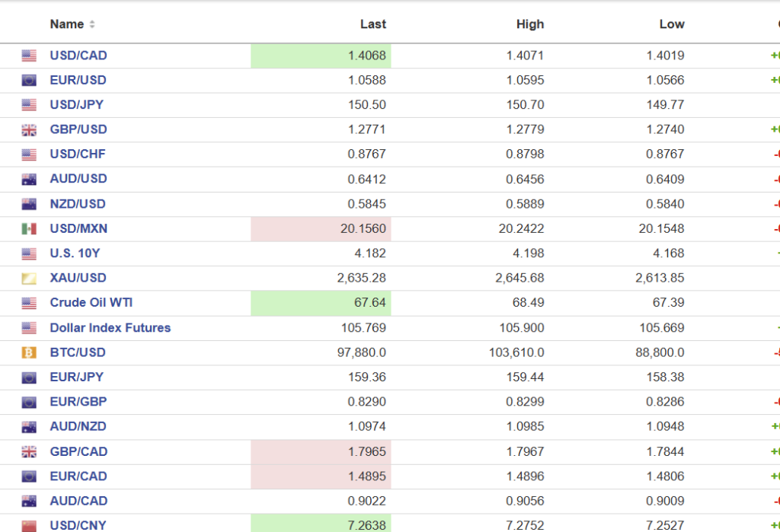Click the New Zealand flag beside NZD/USD
The width and height of the screenshot is (780, 532).
[29, 204]
